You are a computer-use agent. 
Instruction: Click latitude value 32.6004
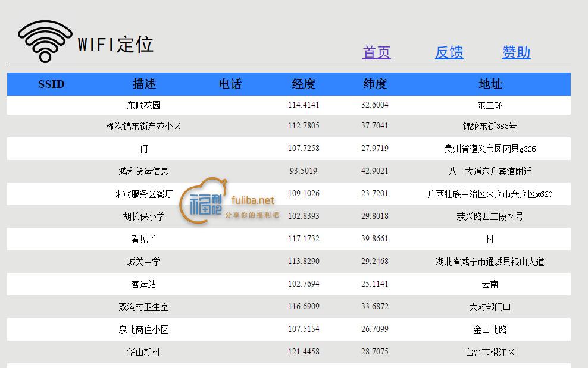(x=375, y=105)
